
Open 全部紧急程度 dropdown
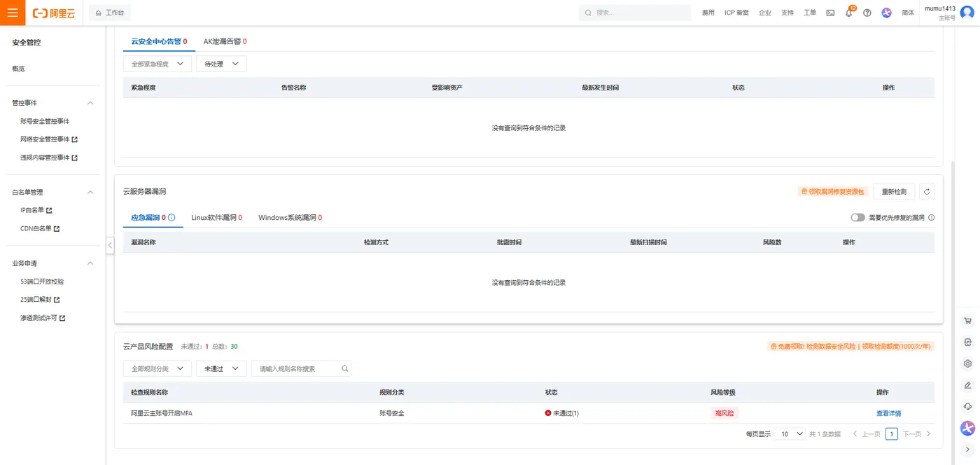(157, 64)
